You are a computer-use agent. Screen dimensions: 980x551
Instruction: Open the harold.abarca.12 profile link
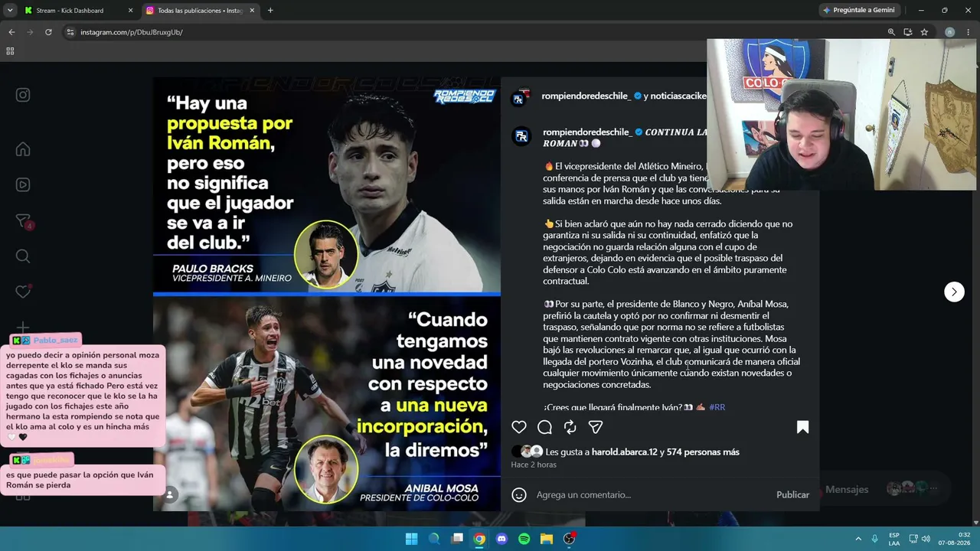(x=625, y=452)
